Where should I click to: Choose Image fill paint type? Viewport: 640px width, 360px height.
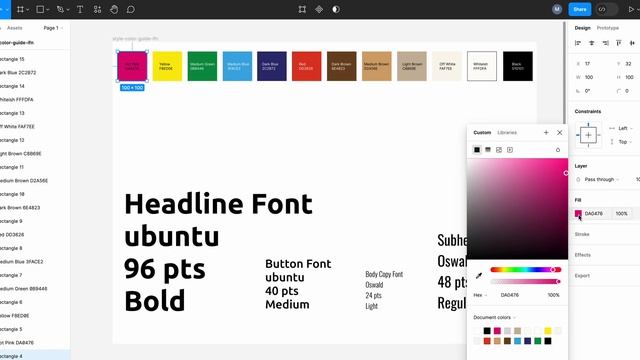499,150
